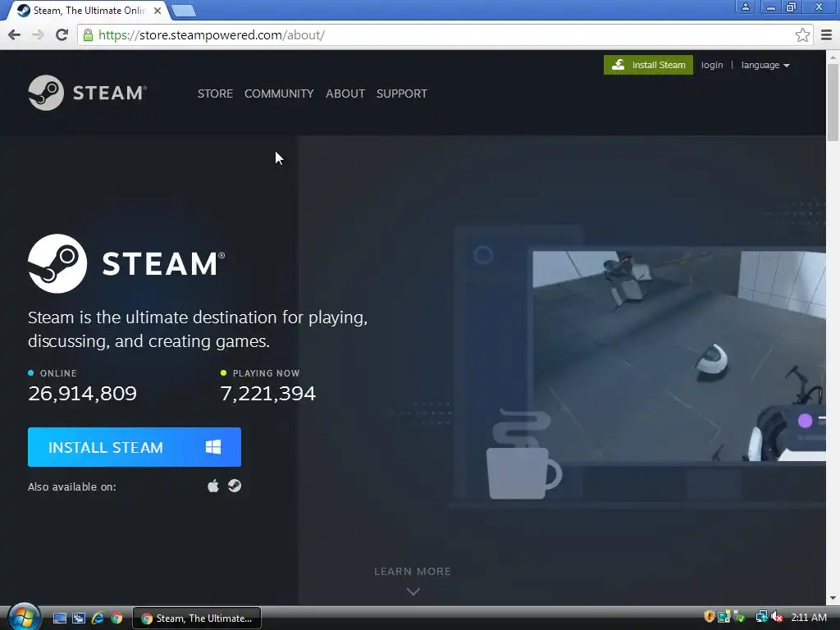Click Switch between windows quick launch icon
This screenshot has width=840, height=630.
pos(79,619)
